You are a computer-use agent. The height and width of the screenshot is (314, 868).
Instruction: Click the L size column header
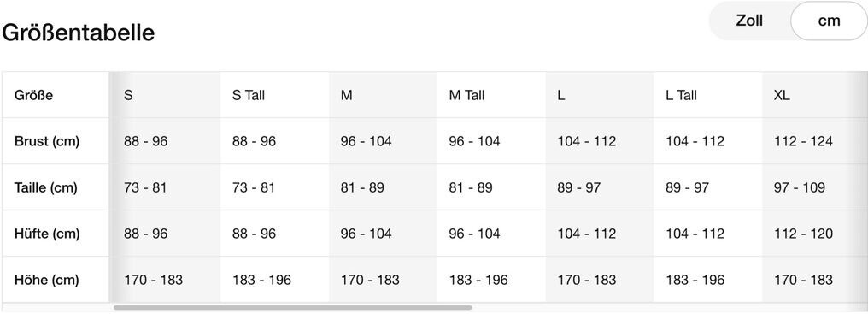561,96
